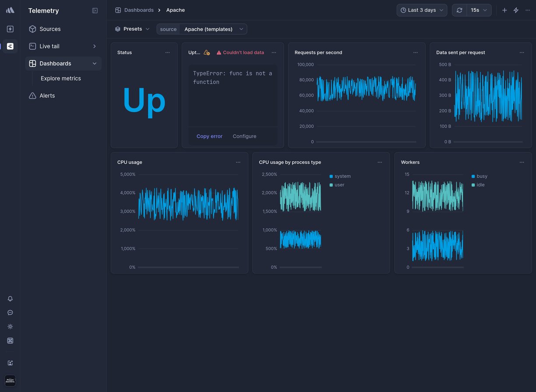The height and width of the screenshot is (392, 536).
Task: Select Dashboards in sidebar
Action: (x=63, y=63)
